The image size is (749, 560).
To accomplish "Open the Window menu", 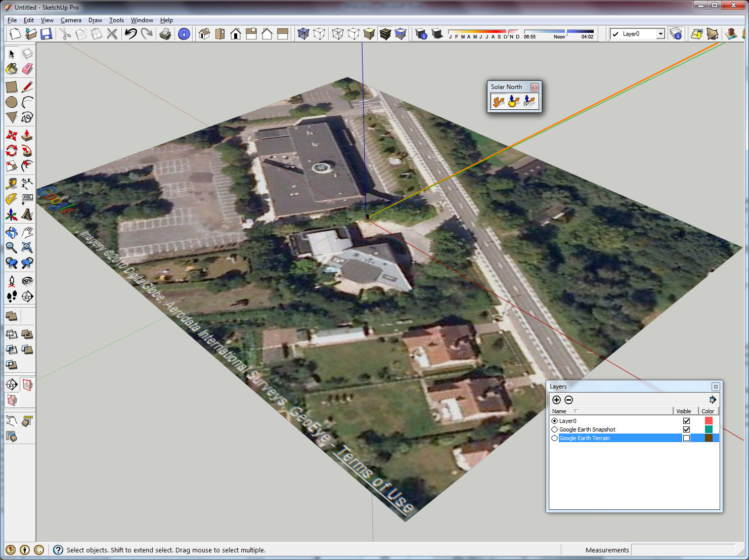I will tap(142, 20).
